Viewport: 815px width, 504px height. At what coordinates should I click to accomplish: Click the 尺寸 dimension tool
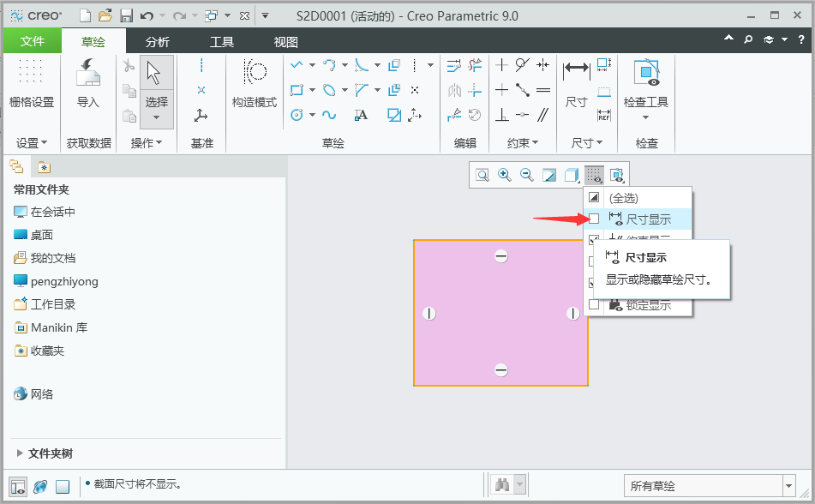577,83
